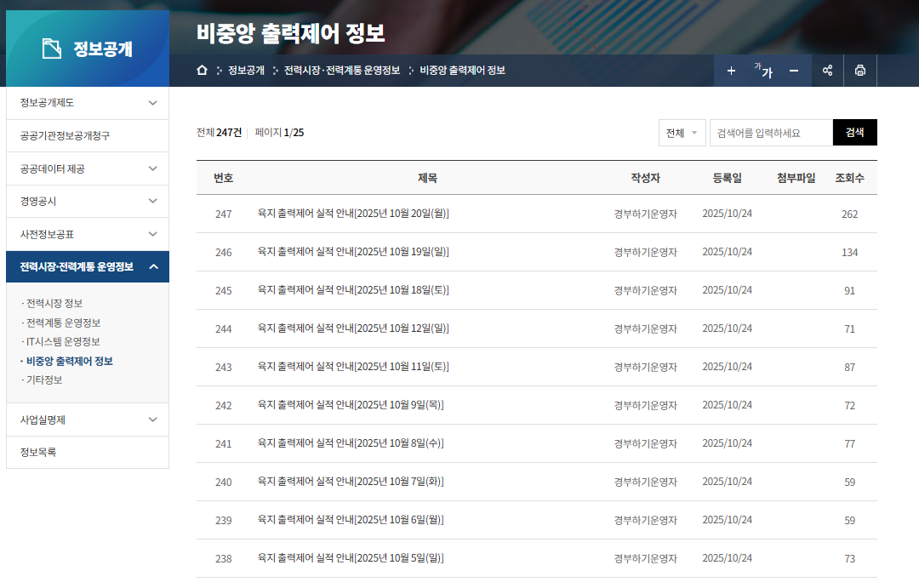919x588 pixels.
Task: Expand the 경영공시 sidebar menu
Action: (x=88, y=201)
